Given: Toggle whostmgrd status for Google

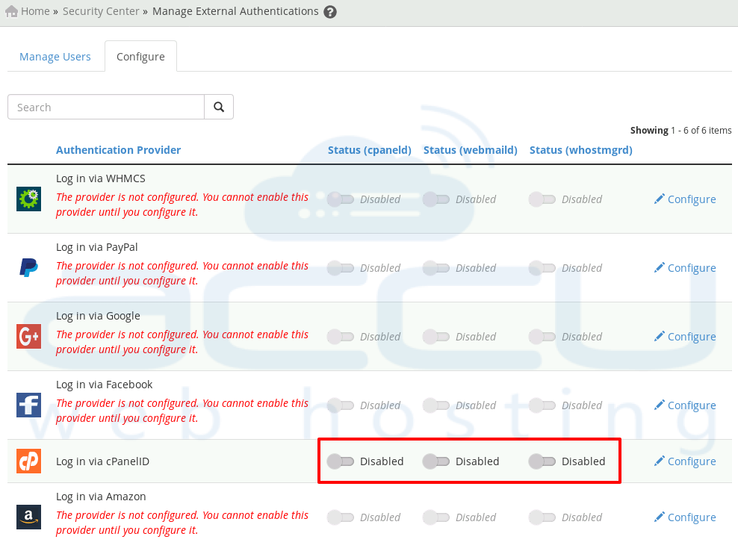Looking at the screenshot, I should 542,337.
